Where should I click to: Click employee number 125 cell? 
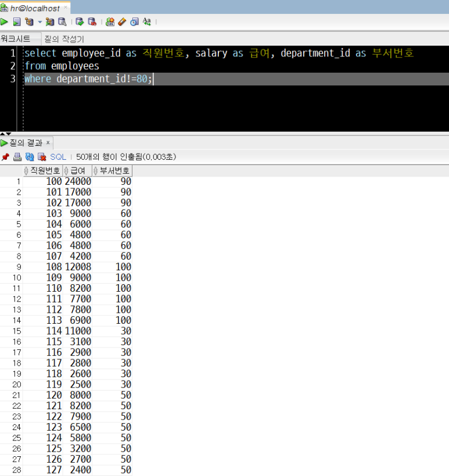[x=43, y=449]
